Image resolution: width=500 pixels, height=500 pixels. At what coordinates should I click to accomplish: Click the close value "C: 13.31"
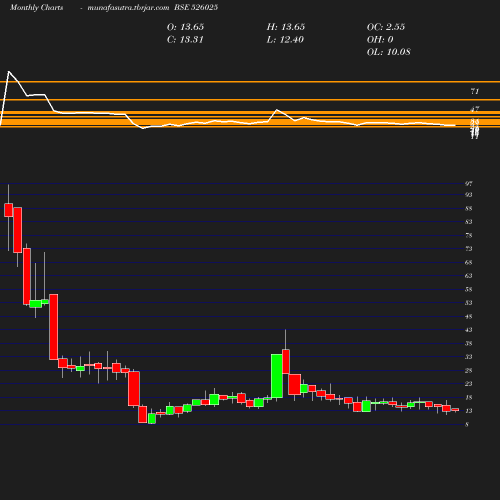185,40
